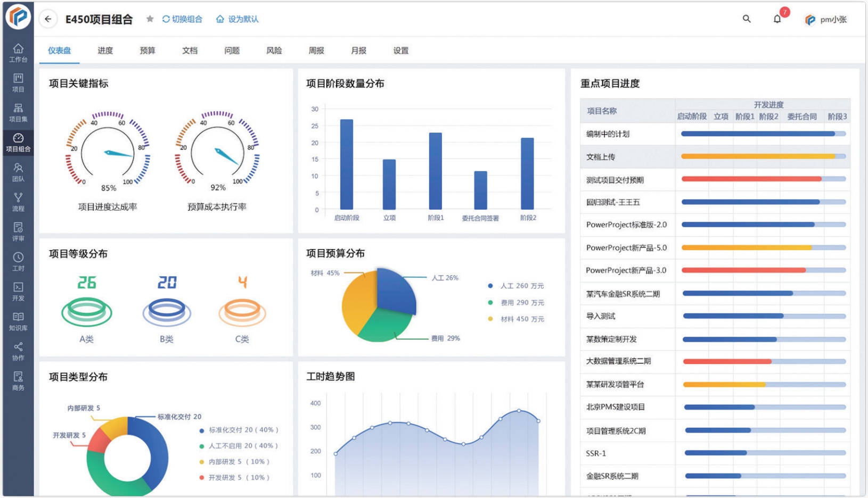
Task: Toggle the 人工 legend in 项目预算分布 chart
Action: [x=514, y=286]
